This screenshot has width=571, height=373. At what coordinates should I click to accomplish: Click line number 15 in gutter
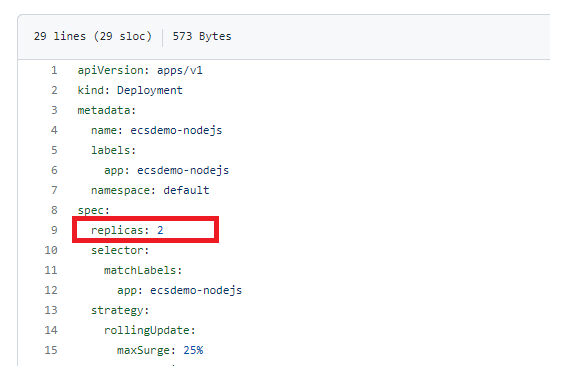[x=51, y=350]
